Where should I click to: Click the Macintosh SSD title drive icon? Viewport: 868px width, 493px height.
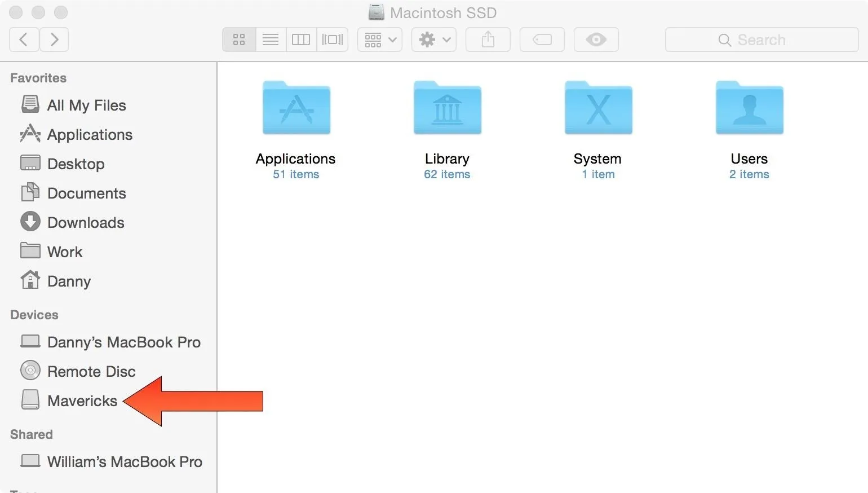[x=376, y=12]
